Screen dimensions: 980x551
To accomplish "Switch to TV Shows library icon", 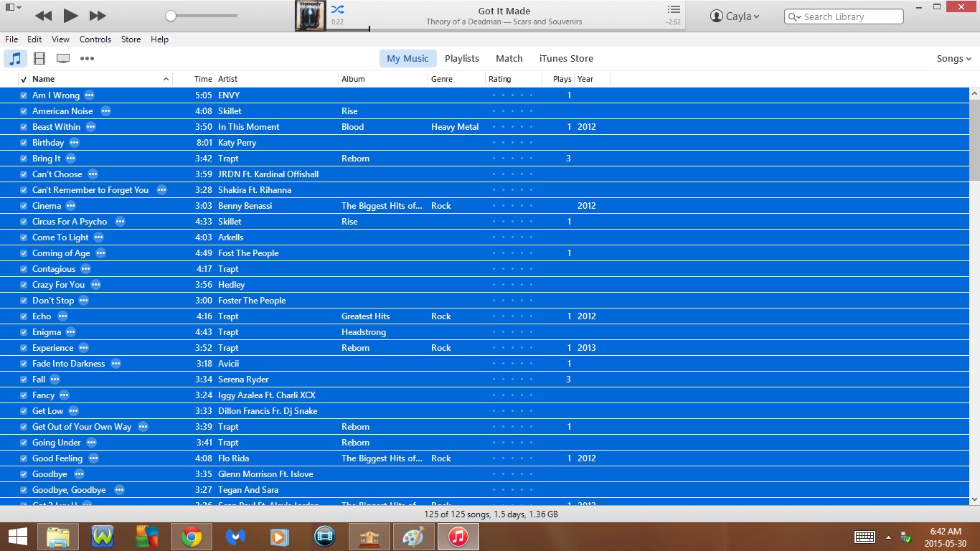I will coord(63,59).
